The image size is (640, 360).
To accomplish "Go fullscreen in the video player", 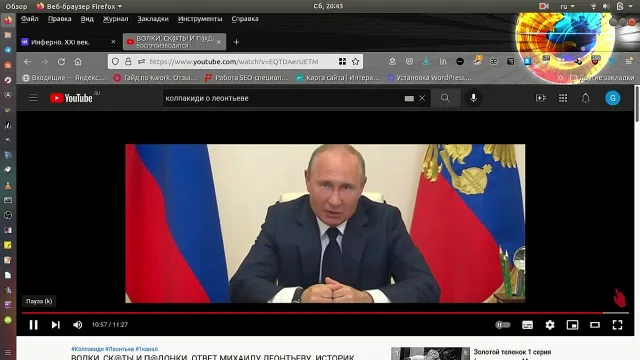I will (617, 324).
